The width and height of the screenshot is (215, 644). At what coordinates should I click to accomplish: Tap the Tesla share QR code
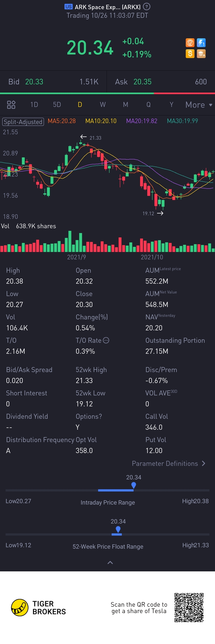[189, 607]
